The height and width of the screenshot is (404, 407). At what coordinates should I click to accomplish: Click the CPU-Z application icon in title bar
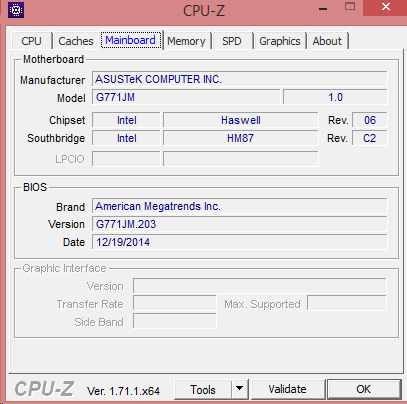tap(16, 10)
